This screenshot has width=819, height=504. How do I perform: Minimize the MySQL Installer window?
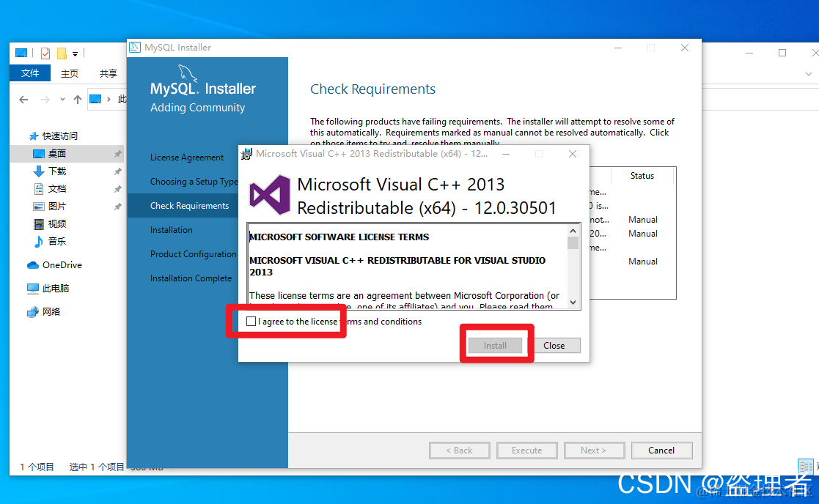tap(618, 48)
